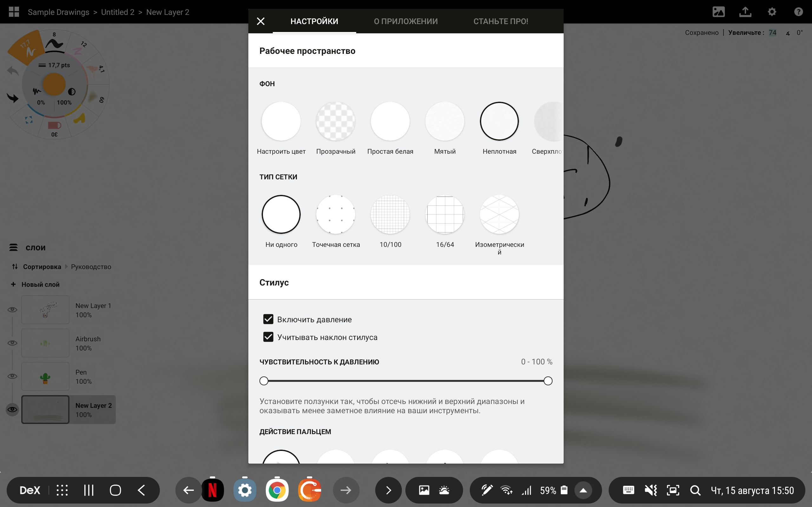Open the СТАНЬТЕ ПРО! tab
The width and height of the screenshot is (812, 507).
[501, 22]
